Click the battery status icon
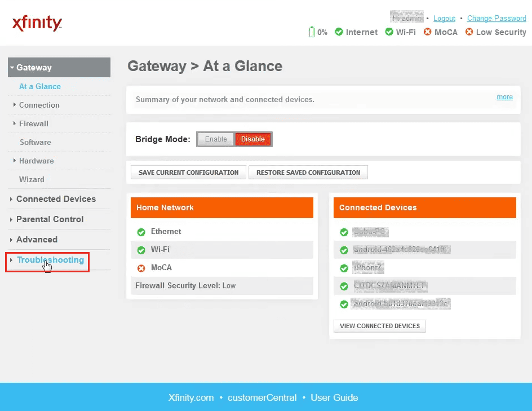532x411 pixels. click(312, 32)
